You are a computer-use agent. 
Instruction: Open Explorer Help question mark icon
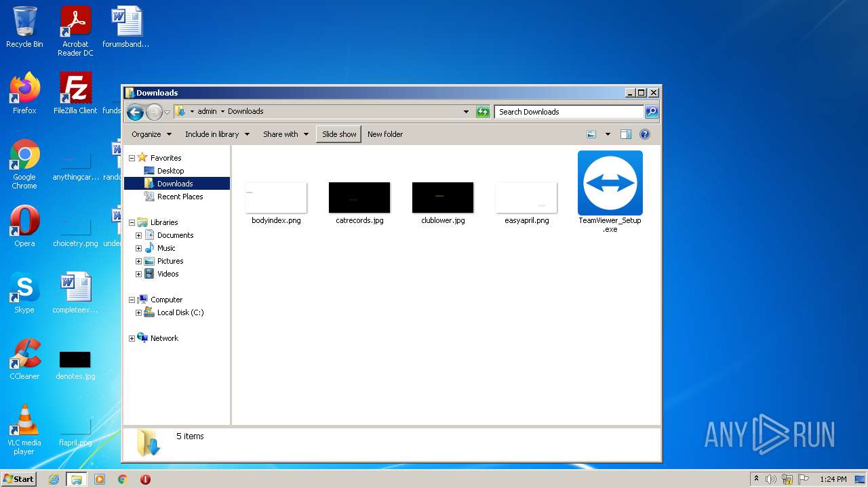(645, 134)
